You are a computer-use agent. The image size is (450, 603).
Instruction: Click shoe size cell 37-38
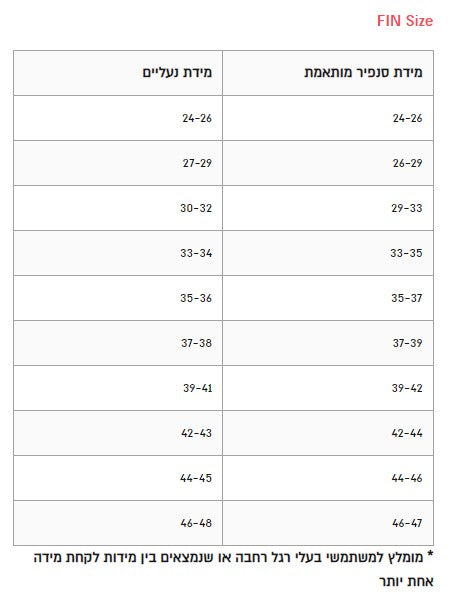118,343
